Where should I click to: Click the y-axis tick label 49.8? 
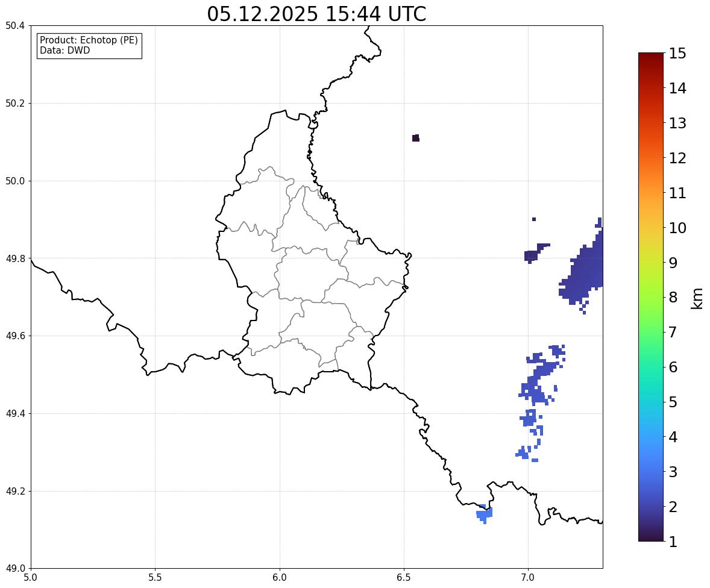(x=15, y=258)
